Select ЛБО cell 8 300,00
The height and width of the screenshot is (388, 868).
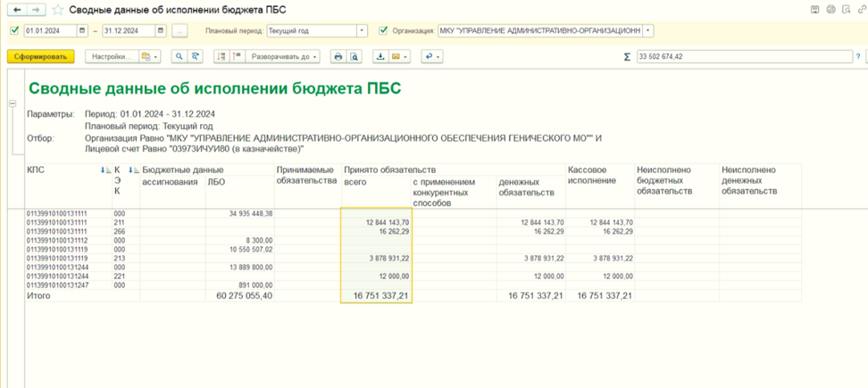240,241
